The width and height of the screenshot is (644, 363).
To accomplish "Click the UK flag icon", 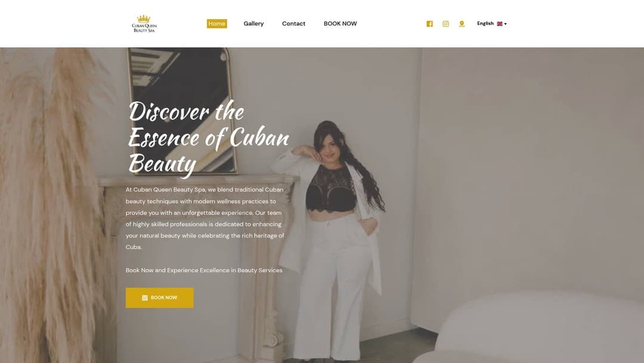I will point(500,24).
